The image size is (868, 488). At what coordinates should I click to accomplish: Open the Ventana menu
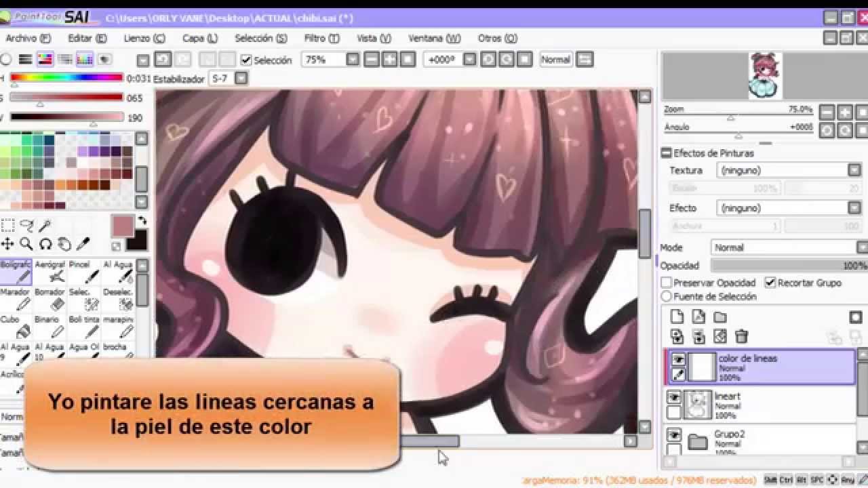(x=435, y=39)
